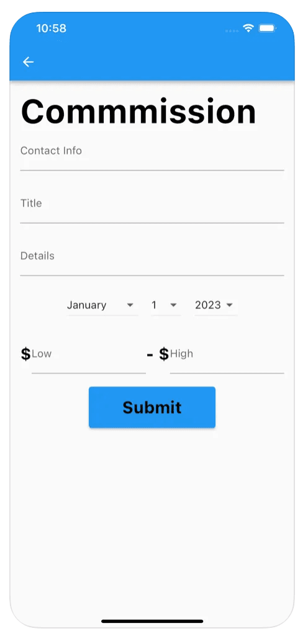Image resolution: width=308 pixels, height=644 pixels.
Task: Tap the 10:58 clock in status bar
Action: point(51,29)
